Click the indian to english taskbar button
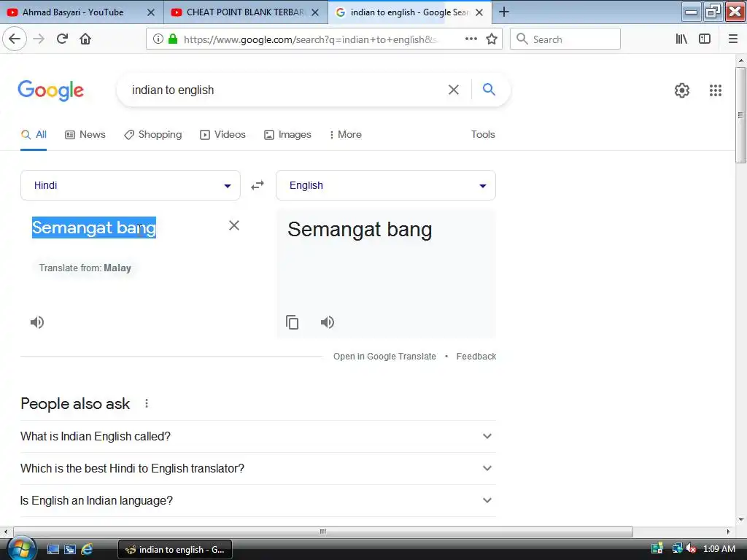The image size is (747, 560). coord(175,550)
